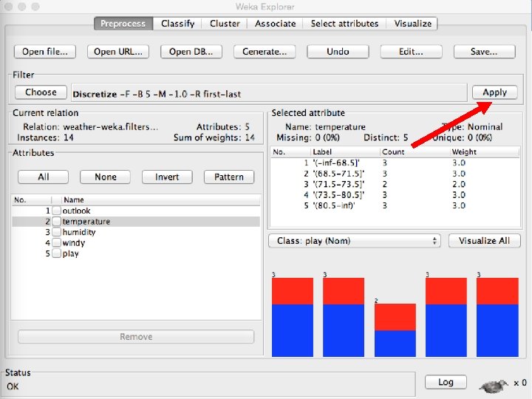Click the shortest histogram bar labeled 2

[x=395, y=330]
